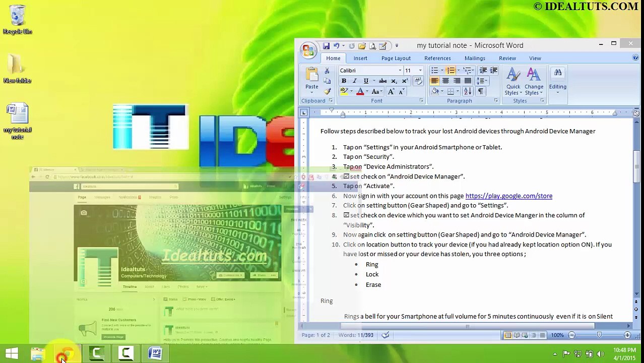Open the bullets list dropdown
Image resolution: width=644 pixels, height=363 pixels.
point(442,71)
